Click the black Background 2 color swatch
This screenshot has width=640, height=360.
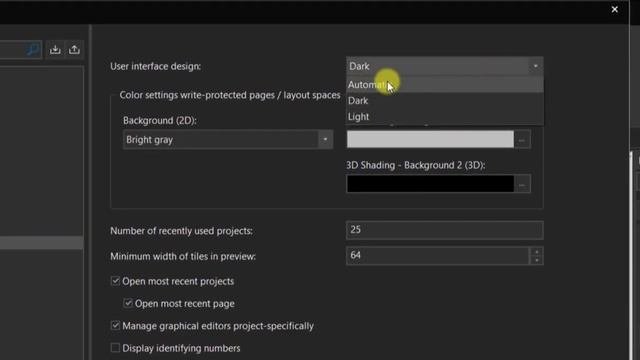[x=430, y=184]
